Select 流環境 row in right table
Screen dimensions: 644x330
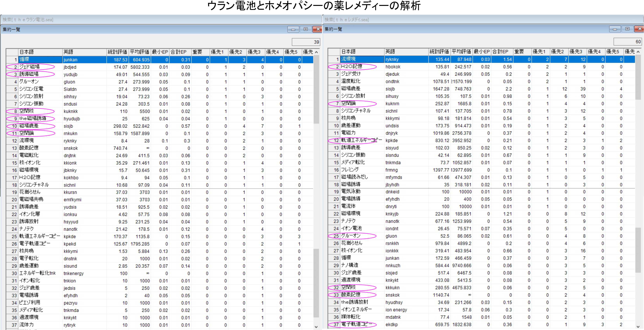click(x=481, y=59)
